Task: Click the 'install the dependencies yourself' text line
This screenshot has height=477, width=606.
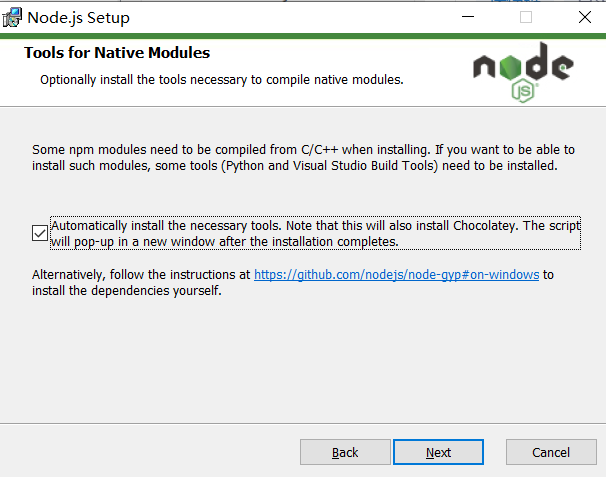Action: tap(127, 290)
